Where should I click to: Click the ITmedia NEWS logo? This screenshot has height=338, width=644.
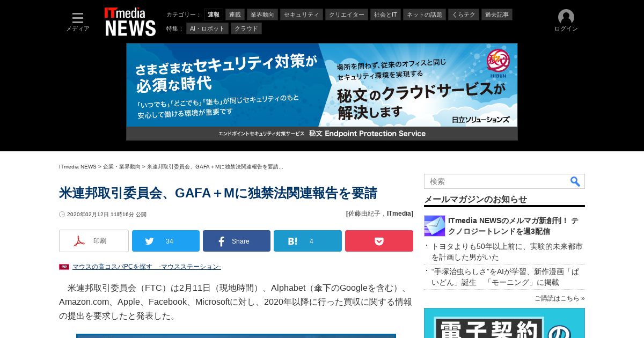(x=130, y=21)
